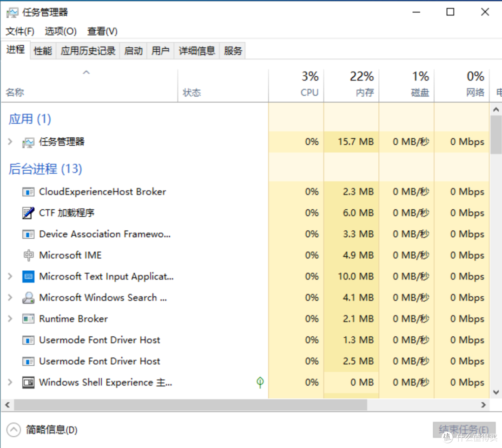Select the CloudExperienceHost Broker row name
502x448 pixels.
tap(102, 192)
